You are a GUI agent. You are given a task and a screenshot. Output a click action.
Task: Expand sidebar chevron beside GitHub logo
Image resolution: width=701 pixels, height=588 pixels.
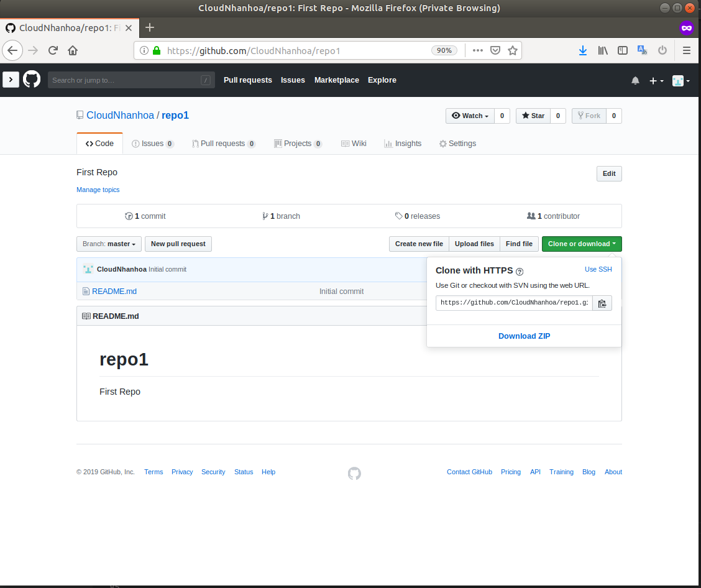11,80
